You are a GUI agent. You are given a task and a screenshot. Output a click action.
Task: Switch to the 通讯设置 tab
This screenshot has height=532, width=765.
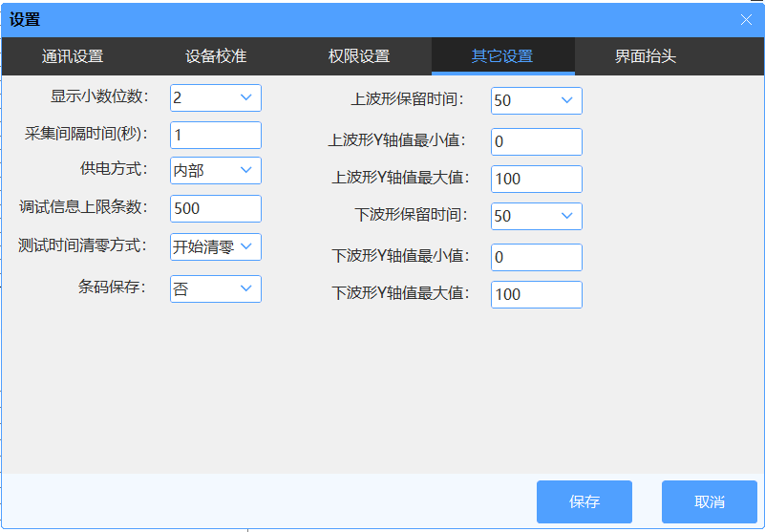point(73,56)
